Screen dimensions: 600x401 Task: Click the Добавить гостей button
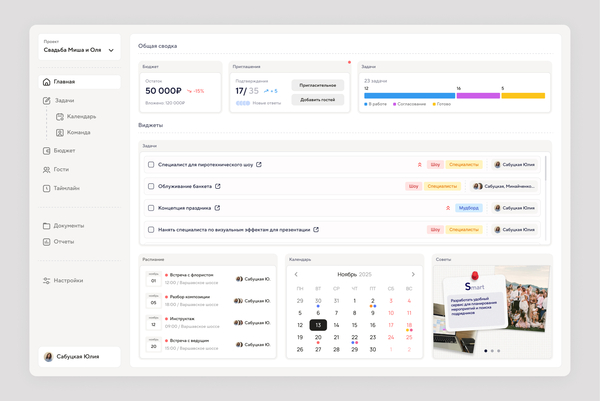click(318, 100)
